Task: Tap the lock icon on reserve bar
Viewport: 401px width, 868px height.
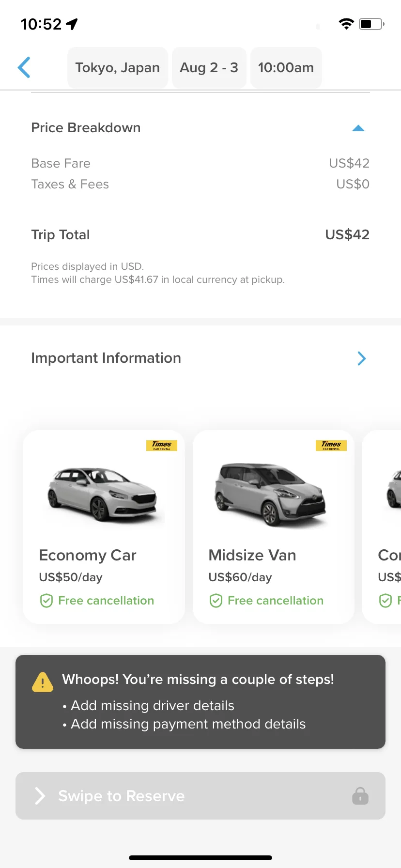Action: [x=360, y=796]
